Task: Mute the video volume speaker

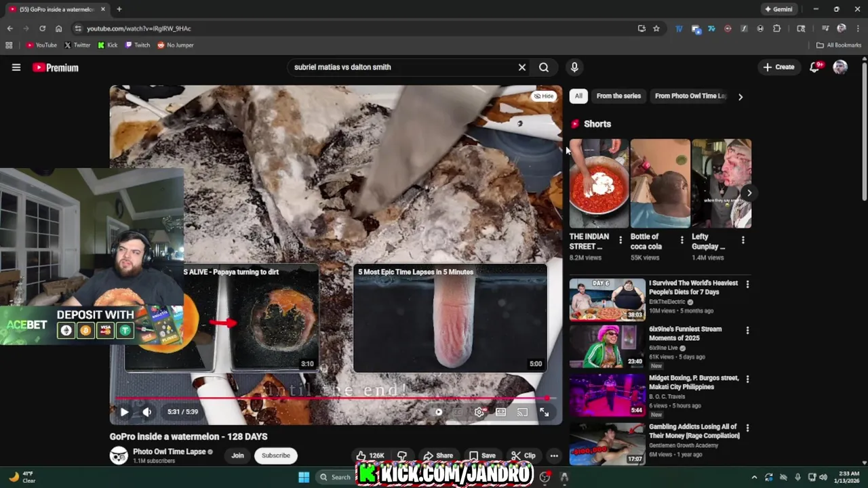Action: 146,411
